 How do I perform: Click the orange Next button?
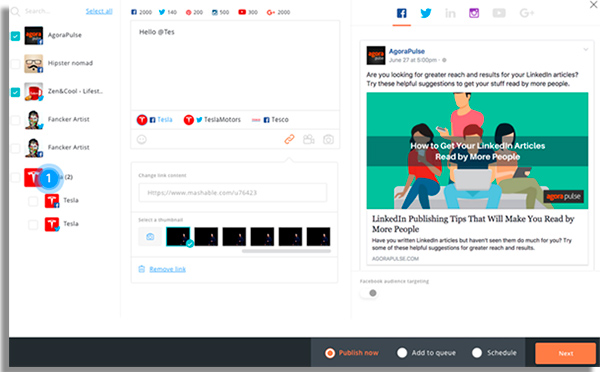566,353
